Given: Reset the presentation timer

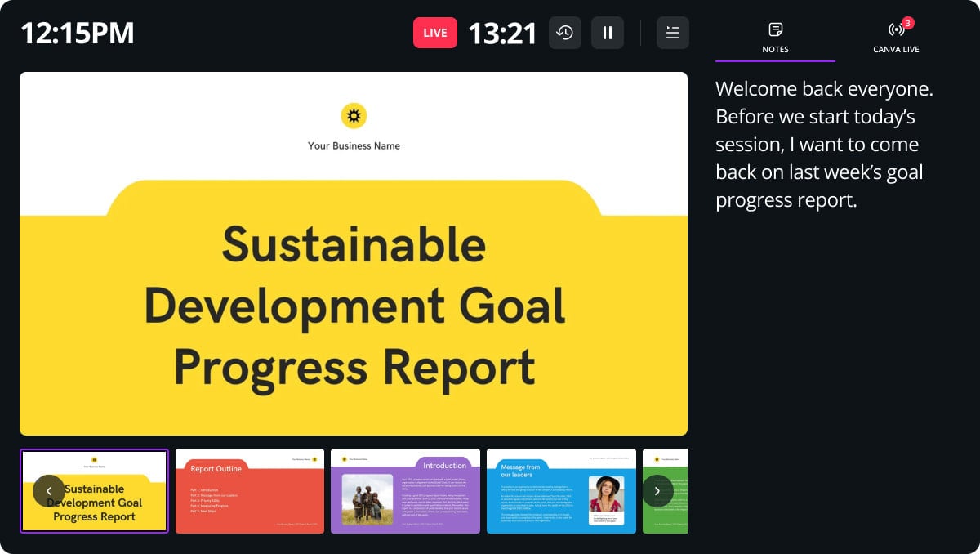Looking at the screenshot, I should 565,32.
